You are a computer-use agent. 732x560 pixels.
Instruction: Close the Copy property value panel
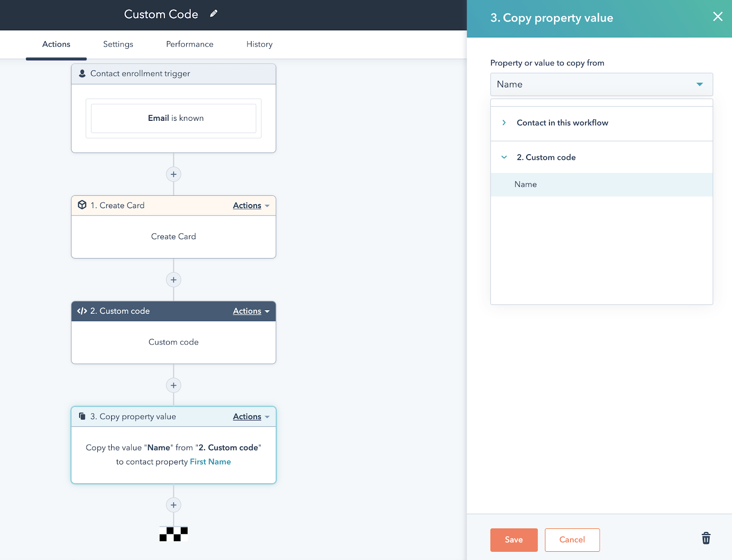[718, 17]
